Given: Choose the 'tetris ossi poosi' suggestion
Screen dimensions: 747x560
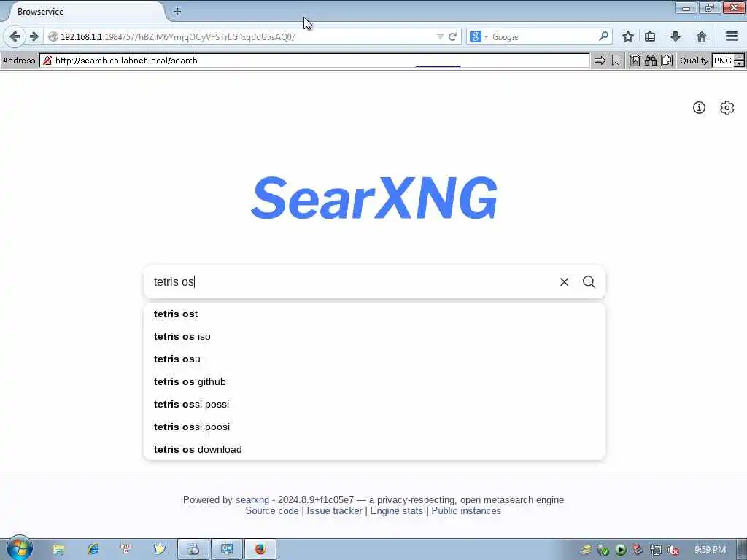Looking at the screenshot, I should click(x=374, y=427).
